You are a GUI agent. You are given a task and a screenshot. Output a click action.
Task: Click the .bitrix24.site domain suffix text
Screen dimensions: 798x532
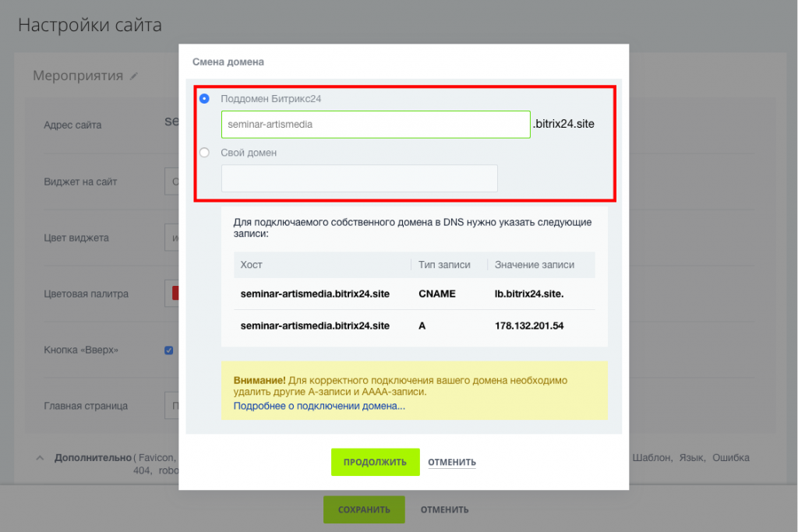coord(563,124)
